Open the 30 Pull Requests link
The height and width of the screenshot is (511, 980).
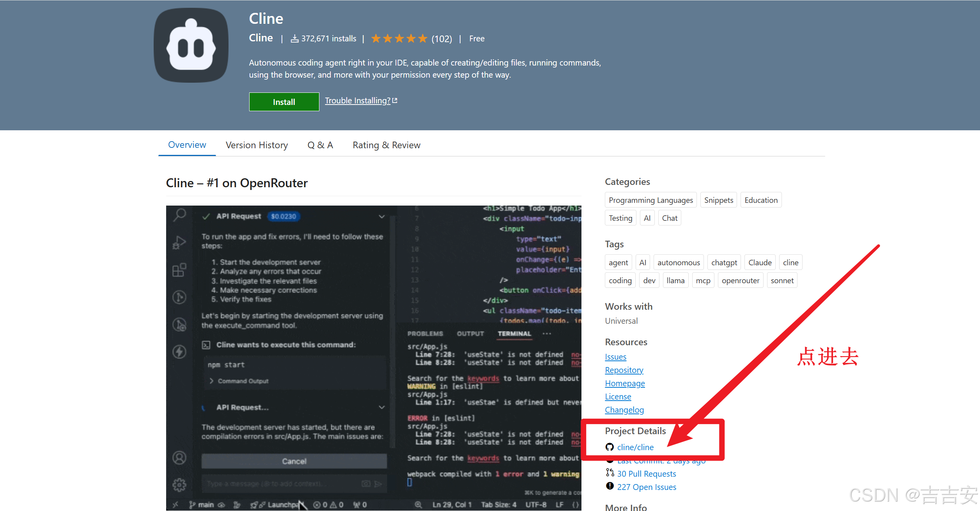click(x=646, y=474)
